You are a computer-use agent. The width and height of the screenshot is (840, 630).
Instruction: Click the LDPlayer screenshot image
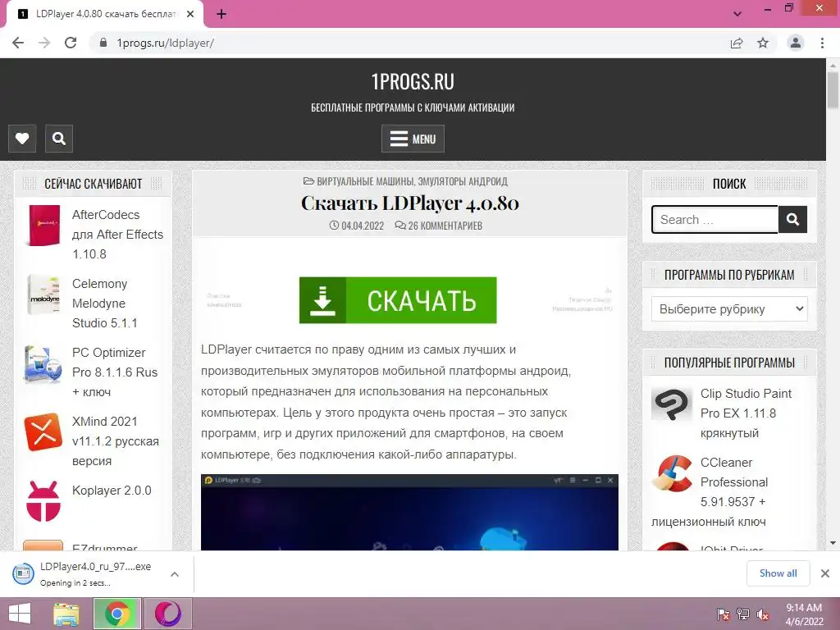click(x=409, y=512)
